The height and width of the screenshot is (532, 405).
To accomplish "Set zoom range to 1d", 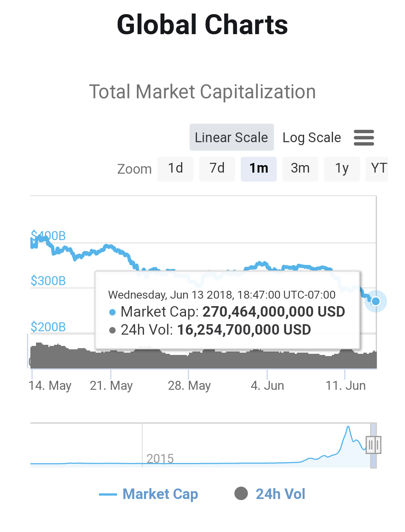I will pyautogui.click(x=175, y=169).
